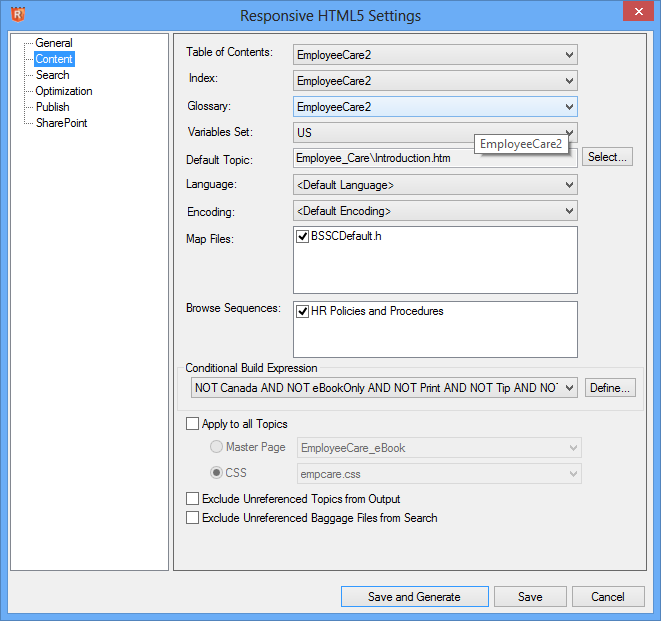661x621 pixels.
Task: Uncheck the BSSCDefault.h map file
Action: pos(302,237)
